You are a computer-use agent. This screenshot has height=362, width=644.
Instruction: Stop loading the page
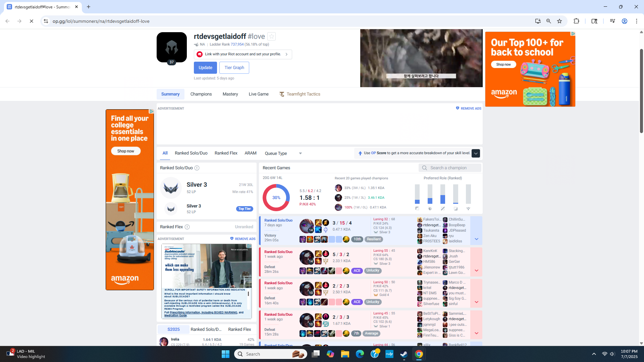tap(32, 21)
